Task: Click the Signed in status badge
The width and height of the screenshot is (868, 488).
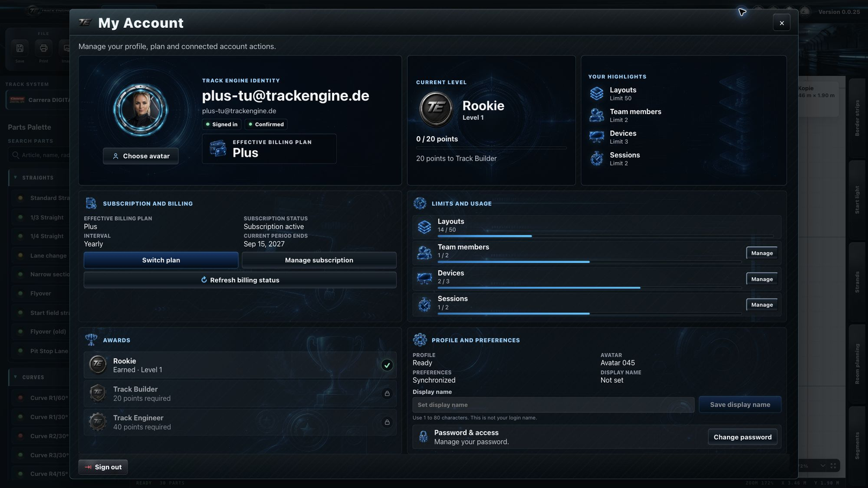Action: point(221,124)
